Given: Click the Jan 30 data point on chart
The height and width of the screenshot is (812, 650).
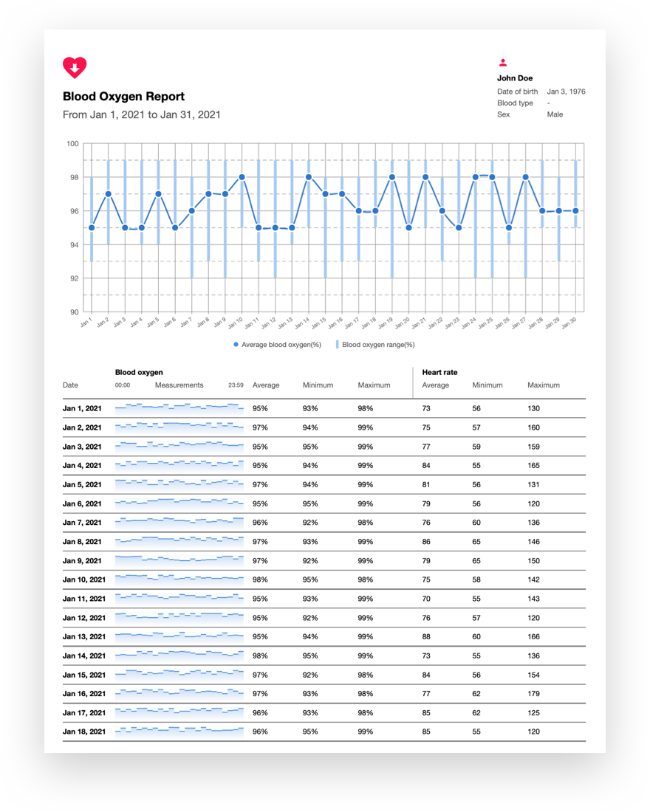Looking at the screenshot, I should [575, 211].
